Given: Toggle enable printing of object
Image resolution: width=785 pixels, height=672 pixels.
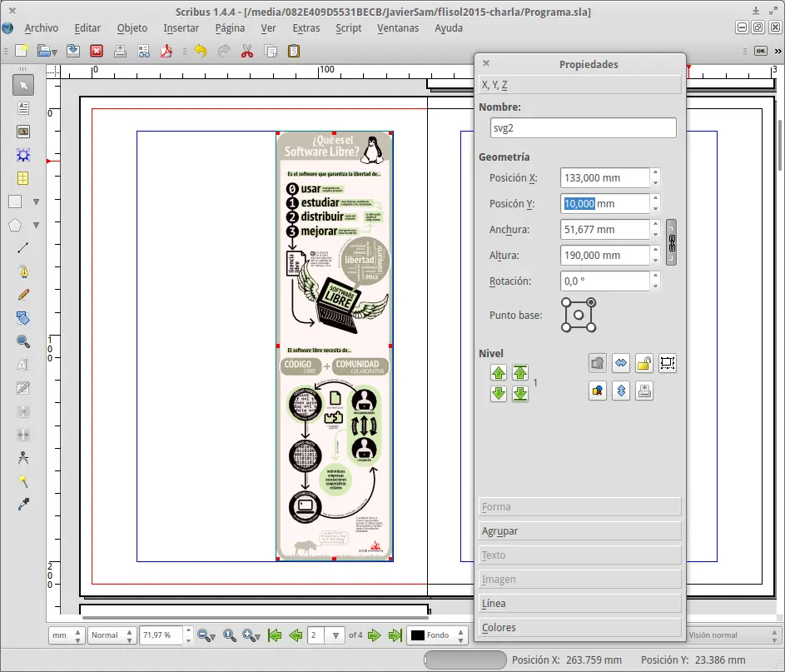Looking at the screenshot, I should [x=644, y=391].
